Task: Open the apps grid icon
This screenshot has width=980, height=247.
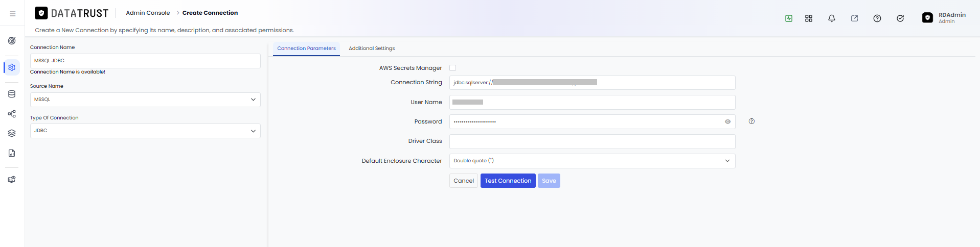Action: (809, 18)
